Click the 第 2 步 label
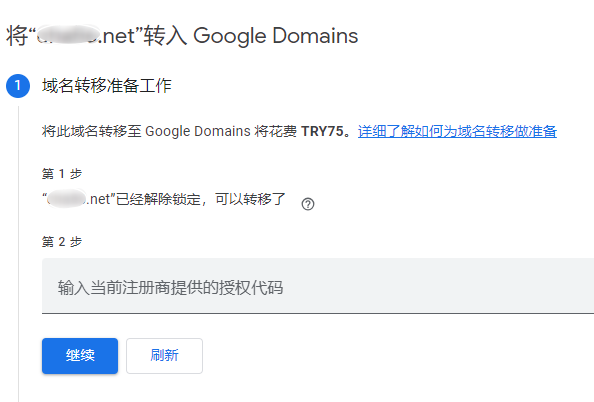 [x=62, y=241]
